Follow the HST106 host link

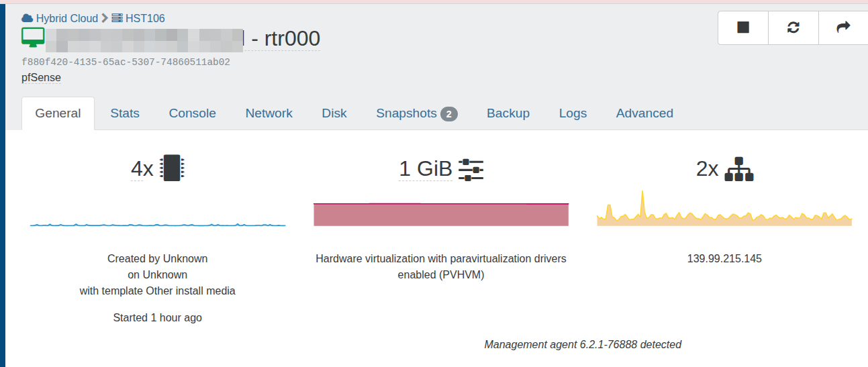click(145, 18)
